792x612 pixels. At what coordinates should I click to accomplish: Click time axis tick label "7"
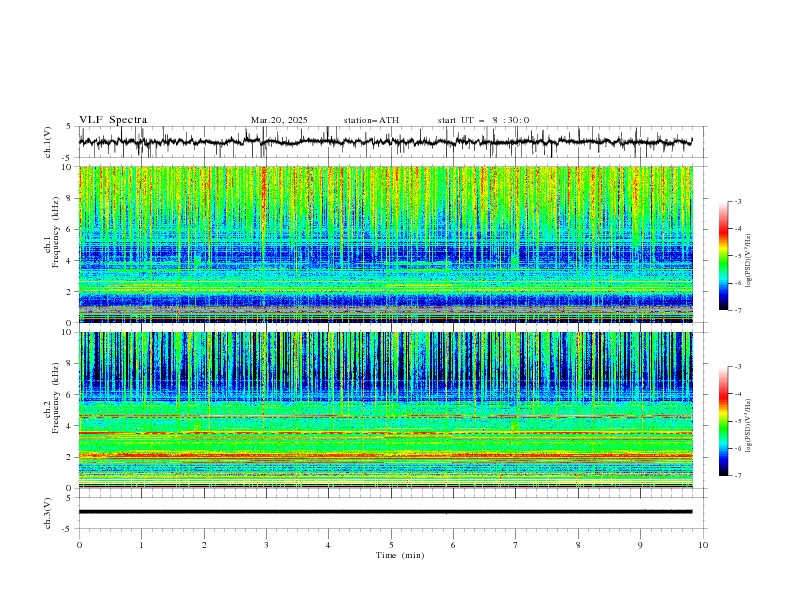516,545
